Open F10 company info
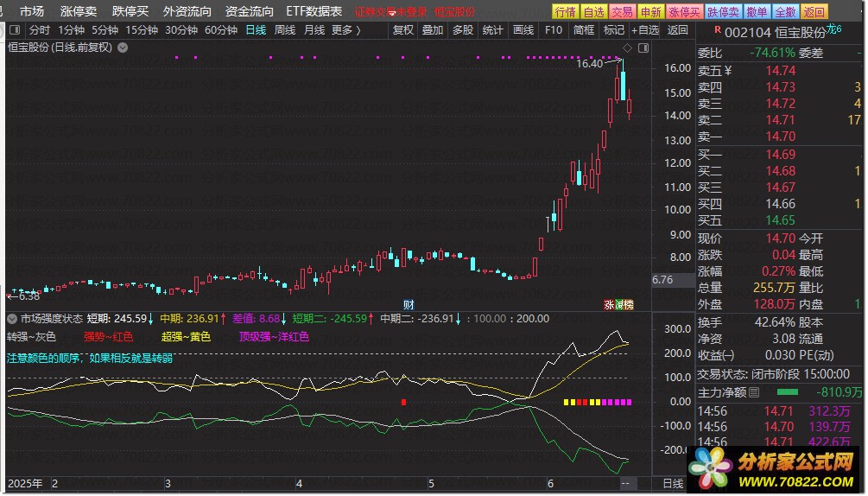Image resolution: width=868 pixels, height=496 pixels. pyautogui.click(x=553, y=30)
